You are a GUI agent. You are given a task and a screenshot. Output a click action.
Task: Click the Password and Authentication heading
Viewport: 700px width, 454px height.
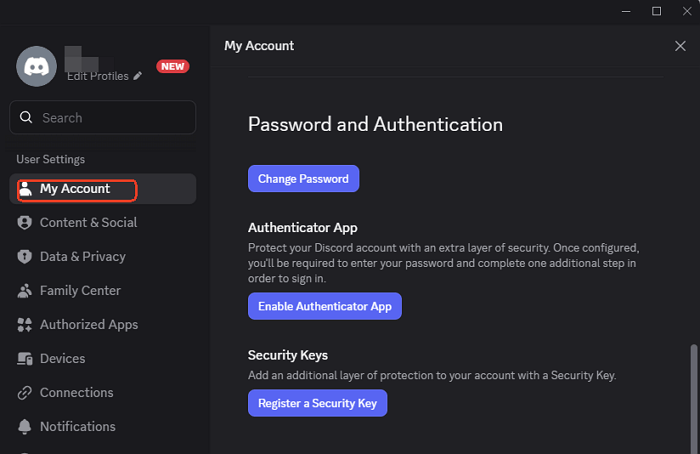pos(375,124)
